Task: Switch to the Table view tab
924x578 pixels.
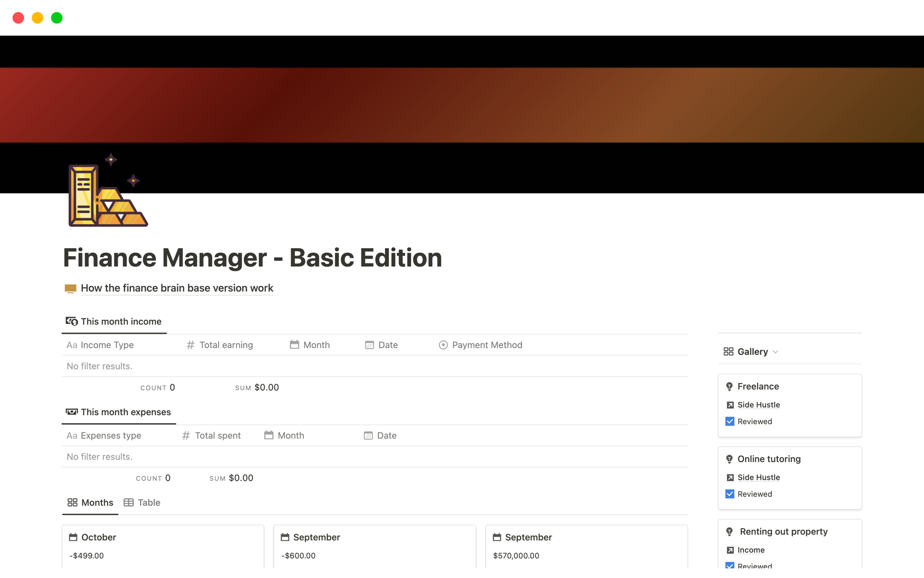Action: 142,502
